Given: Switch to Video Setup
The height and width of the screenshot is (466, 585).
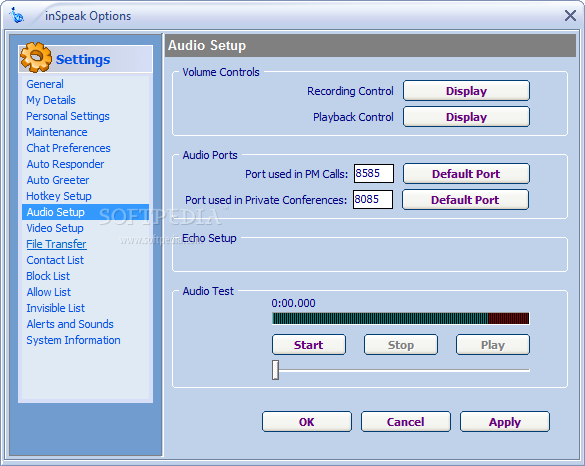Looking at the screenshot, I should [55, 228].
